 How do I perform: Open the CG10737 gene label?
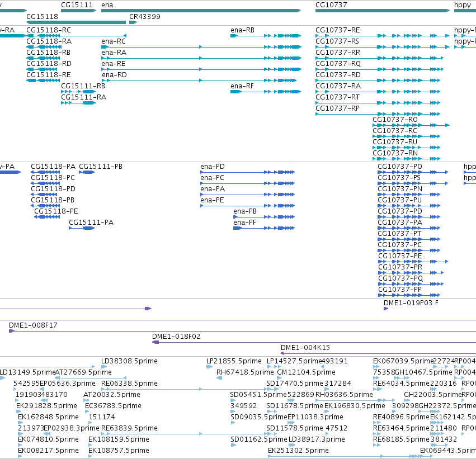pos(331,5)
